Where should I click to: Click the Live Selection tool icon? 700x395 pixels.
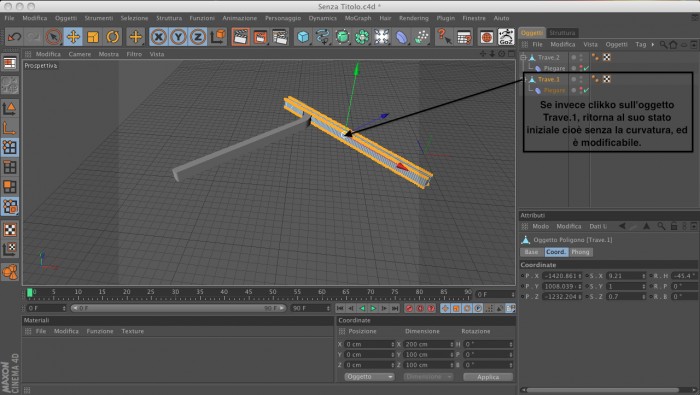point(54,37)
